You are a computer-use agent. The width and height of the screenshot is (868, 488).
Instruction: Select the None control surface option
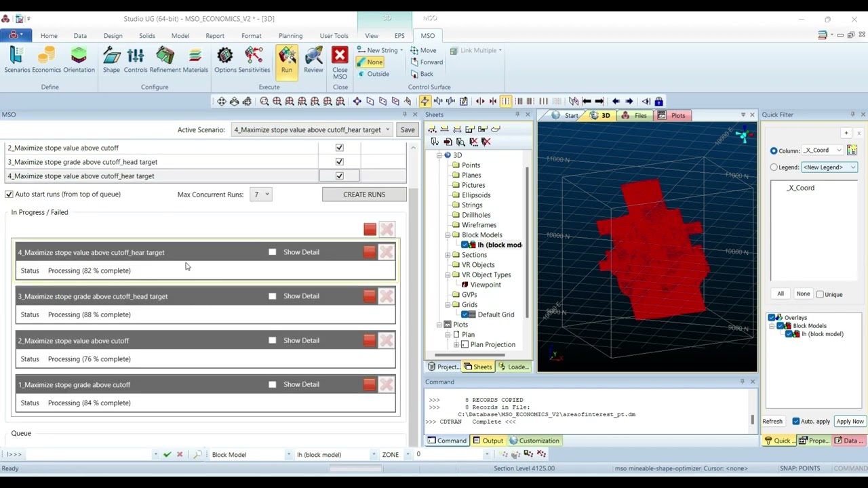(370, 62)
